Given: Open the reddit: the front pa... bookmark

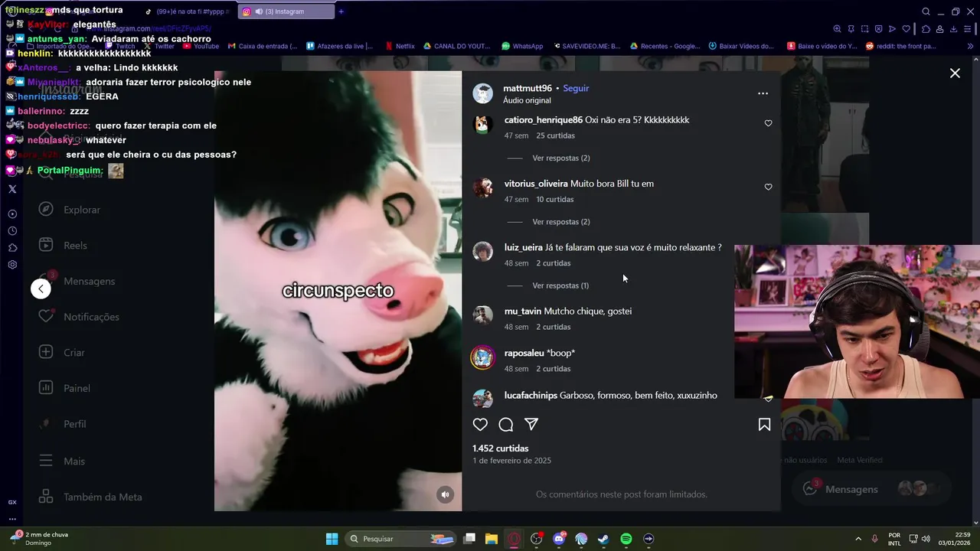Looking at the screenshot, I should coord(901,46).
